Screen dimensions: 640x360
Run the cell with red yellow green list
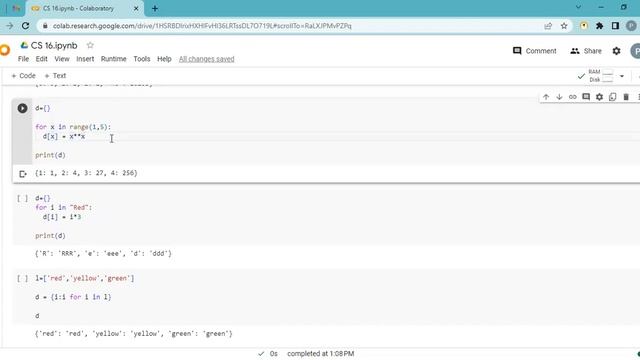pos(22,278)
